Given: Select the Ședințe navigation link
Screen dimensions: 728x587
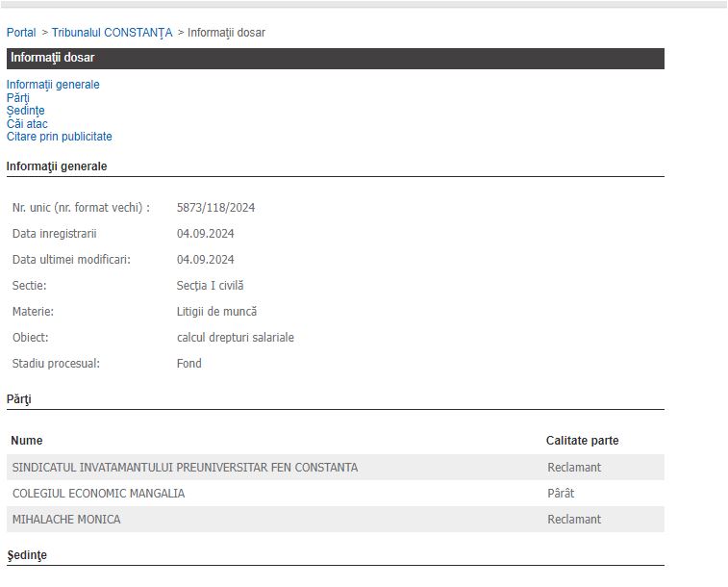Looking at the screenshot, I should (x=25, y=111).
